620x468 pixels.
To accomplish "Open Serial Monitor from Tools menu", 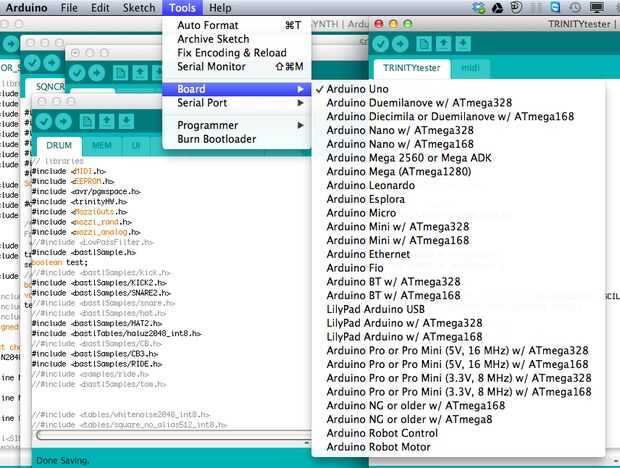I will tap(237, 67).
